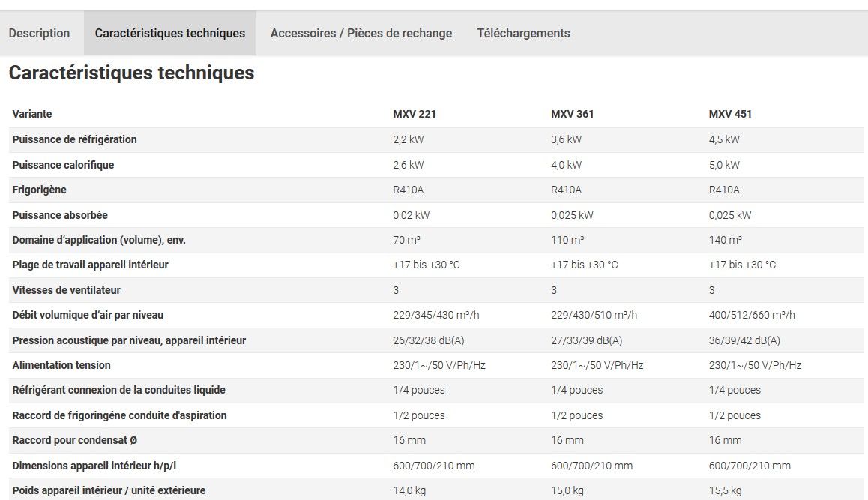Viewport: 868px width, 500px height.
Task: Click the MXV 221 column header
Action: 415,115
